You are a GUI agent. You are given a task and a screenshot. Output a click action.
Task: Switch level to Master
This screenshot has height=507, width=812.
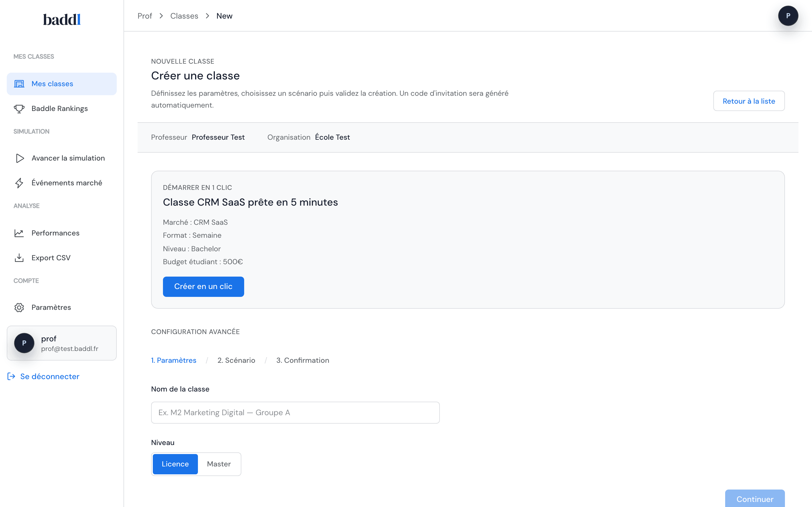point(219,464)
